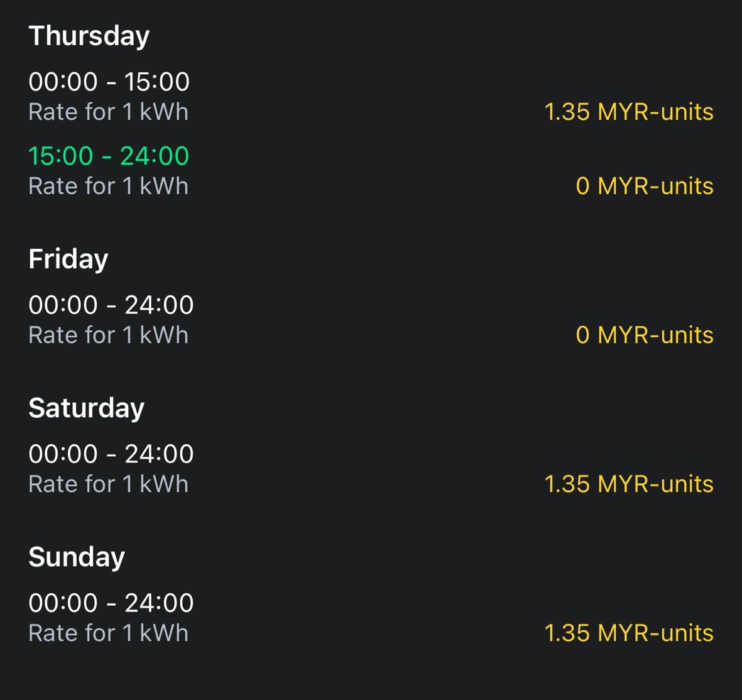Click Friday's 0 MYR-units rate value
This screenshot has height=700, width=742.
644,335
